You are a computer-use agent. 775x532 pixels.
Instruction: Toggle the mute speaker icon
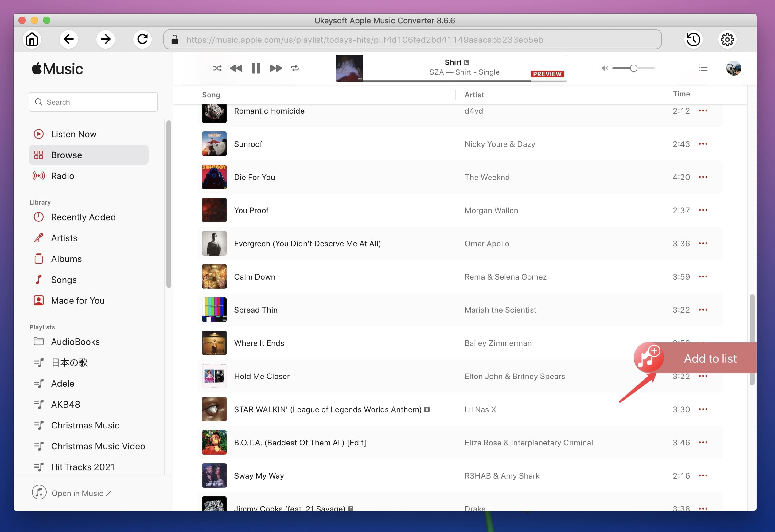coord(604,68)
